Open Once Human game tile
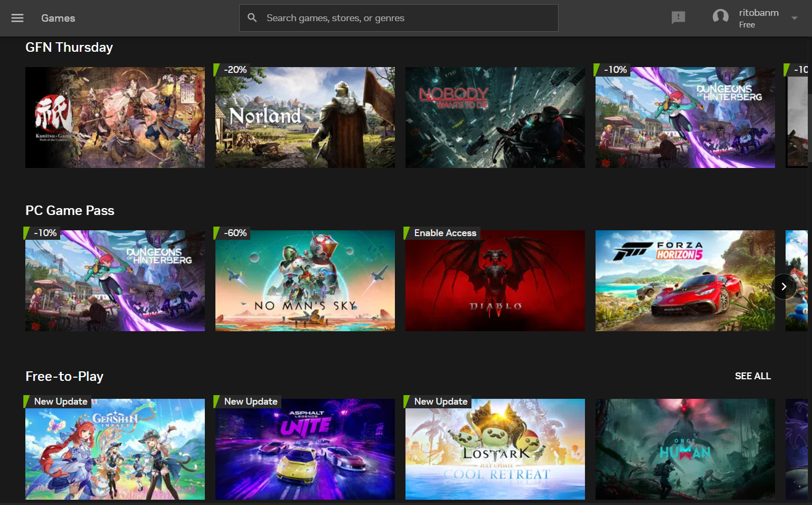 coord(685,449)
